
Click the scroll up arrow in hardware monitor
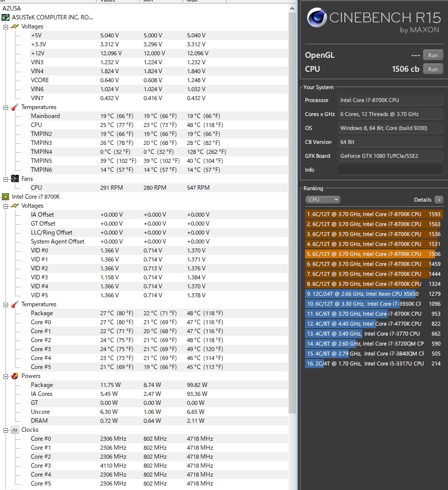coord(292,9)
